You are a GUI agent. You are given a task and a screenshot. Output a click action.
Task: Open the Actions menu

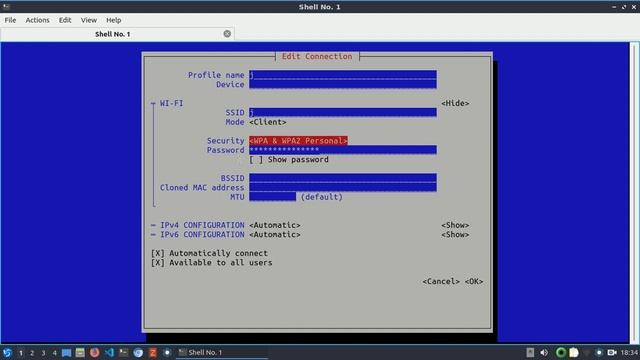(x=38, y=20)
